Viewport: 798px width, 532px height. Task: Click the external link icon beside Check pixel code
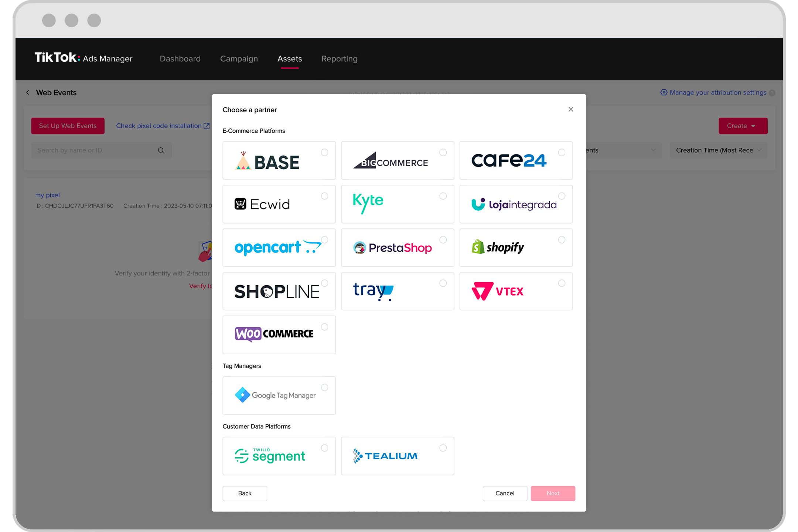click(207, 126)
